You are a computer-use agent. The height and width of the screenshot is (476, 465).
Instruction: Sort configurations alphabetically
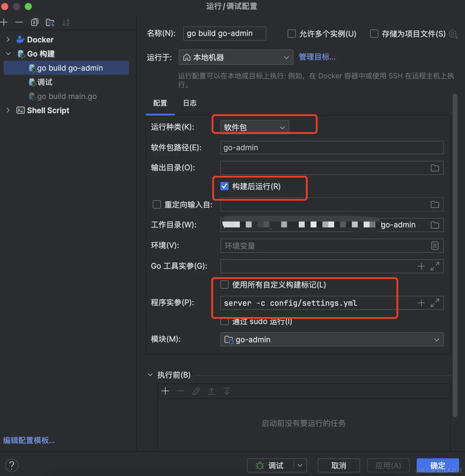coord(66,22)
